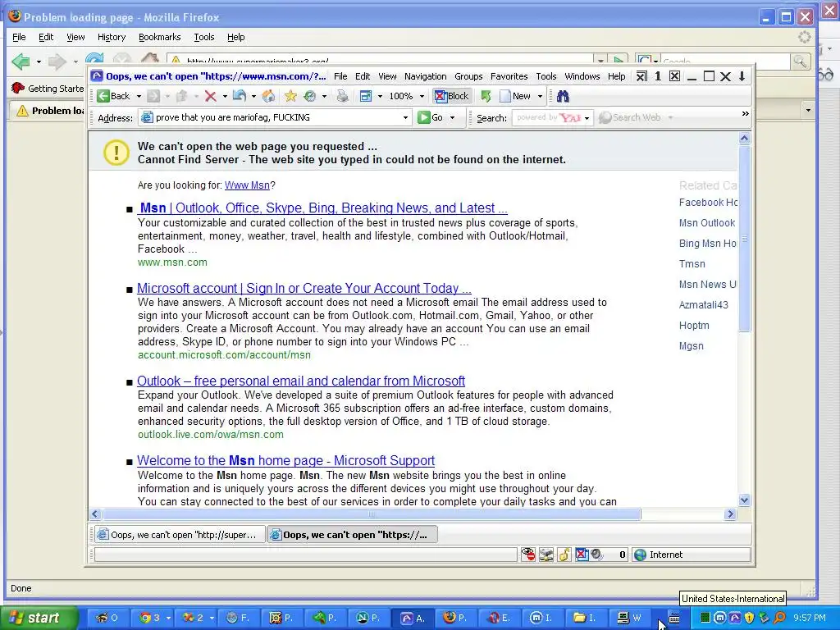This screenshot has width=840, height=630.
Task: Open the 'Outlook – free personal email' result
Action: 300,381
